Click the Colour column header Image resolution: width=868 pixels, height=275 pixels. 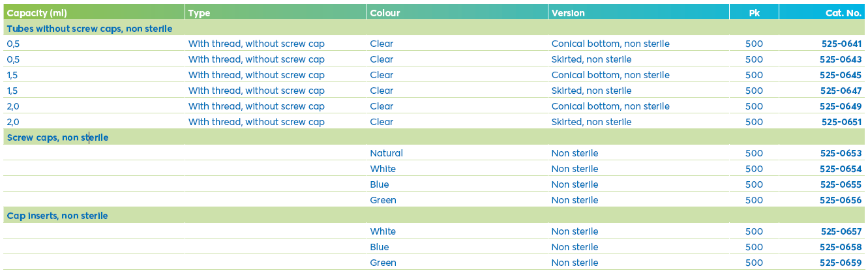coord(385,13)
